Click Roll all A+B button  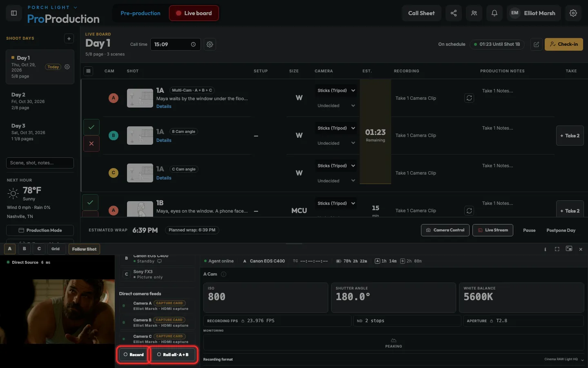point(173,355)
